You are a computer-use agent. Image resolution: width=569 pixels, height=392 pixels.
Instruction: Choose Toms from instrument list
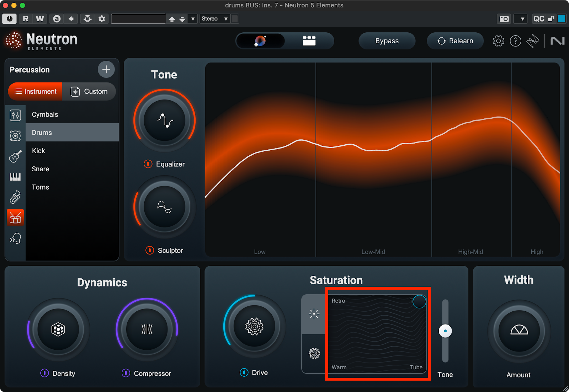tap(72, 187)
